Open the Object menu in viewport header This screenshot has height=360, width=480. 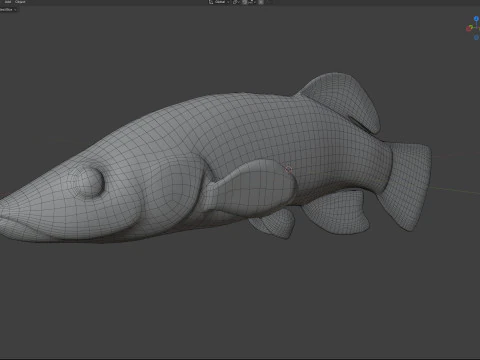20,2
